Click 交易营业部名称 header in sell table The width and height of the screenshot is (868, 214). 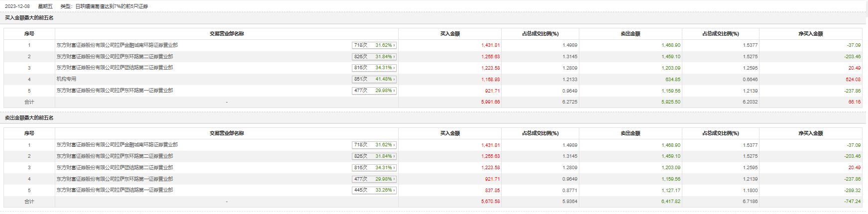click(226, 133)
